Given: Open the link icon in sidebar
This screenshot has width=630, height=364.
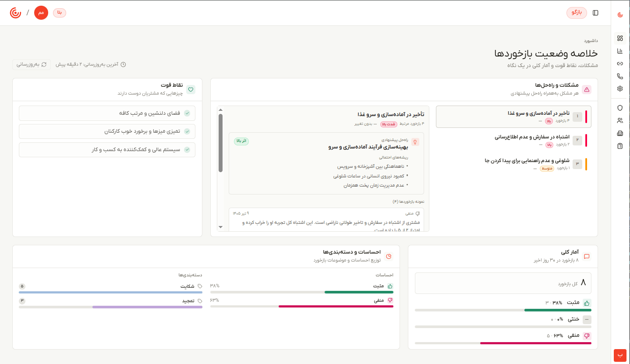Looking at the screenshot, I should coord(620,64).
